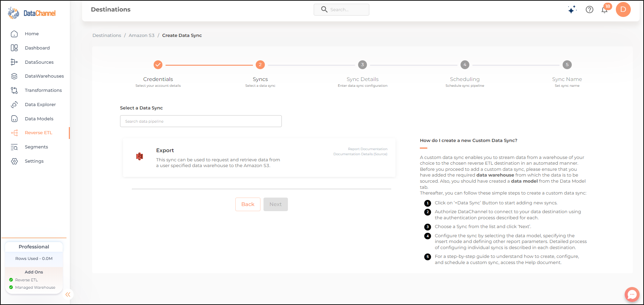This screenshot has height=305, width=644.
Task: Open Home in the sidebar
Action: tap(32, 34)
